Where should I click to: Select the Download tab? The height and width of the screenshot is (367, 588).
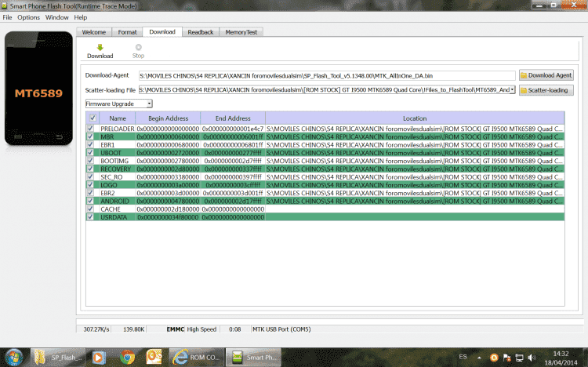click(162, 32)
